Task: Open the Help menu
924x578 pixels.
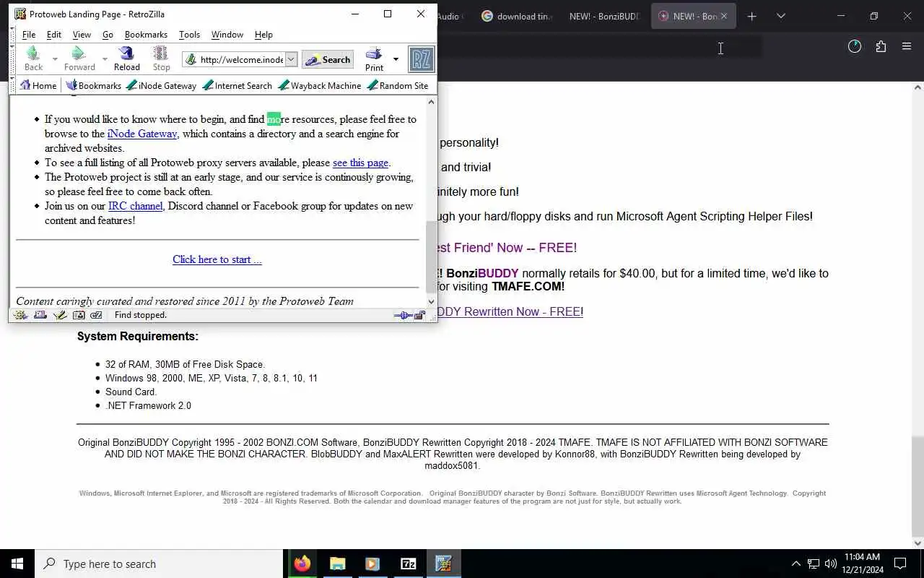Action: tap(263, 35)
